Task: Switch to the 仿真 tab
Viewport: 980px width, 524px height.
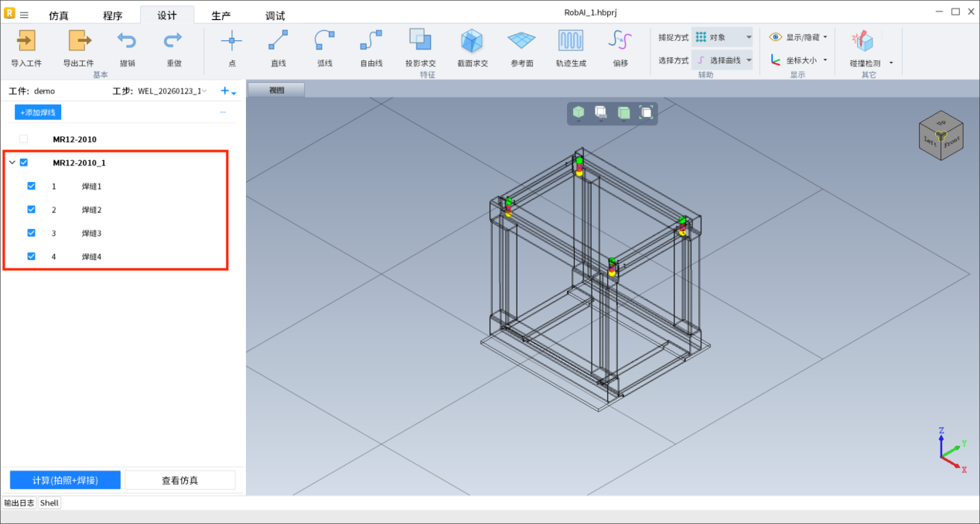Action: point(59,15)
